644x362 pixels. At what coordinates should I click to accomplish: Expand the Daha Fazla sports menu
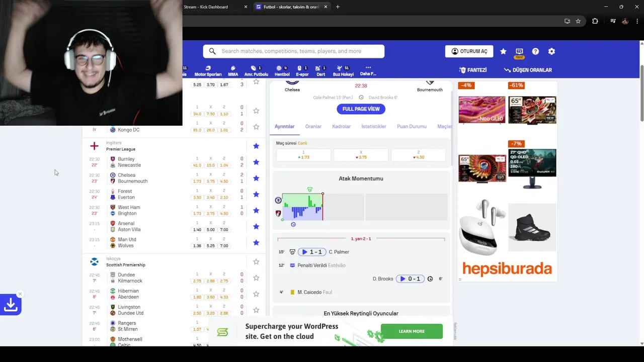tap(368, 71)
